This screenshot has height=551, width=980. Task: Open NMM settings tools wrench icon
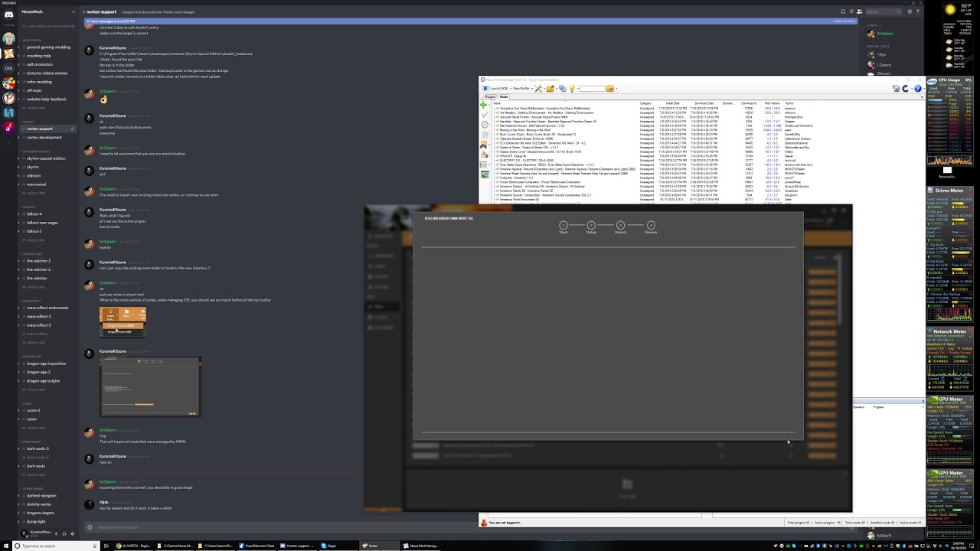point(539,89)
